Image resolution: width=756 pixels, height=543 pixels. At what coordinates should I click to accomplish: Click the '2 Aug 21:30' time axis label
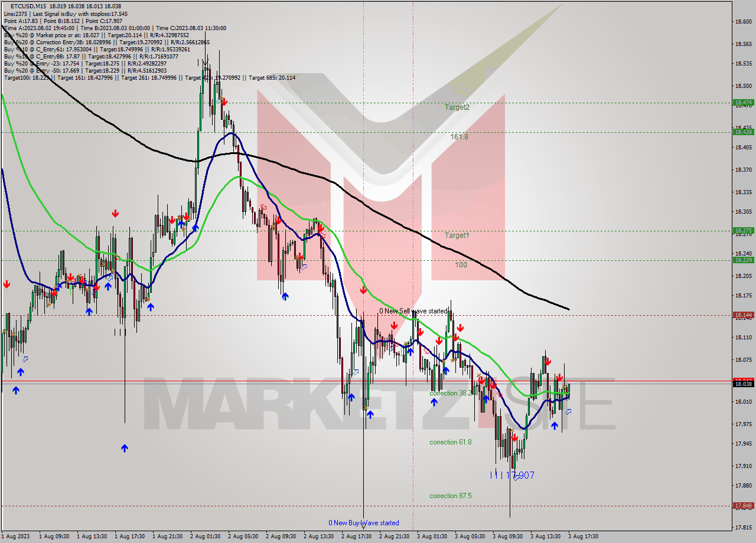(x=394, y=537)
